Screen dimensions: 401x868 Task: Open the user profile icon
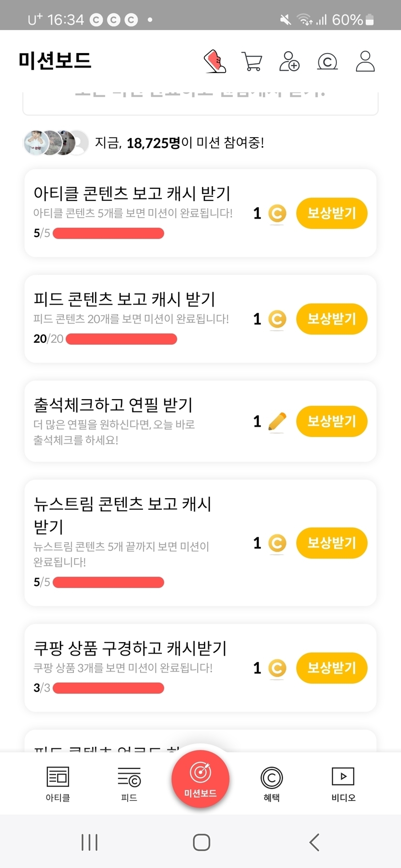pyautogui.click(x=365, y=61)
